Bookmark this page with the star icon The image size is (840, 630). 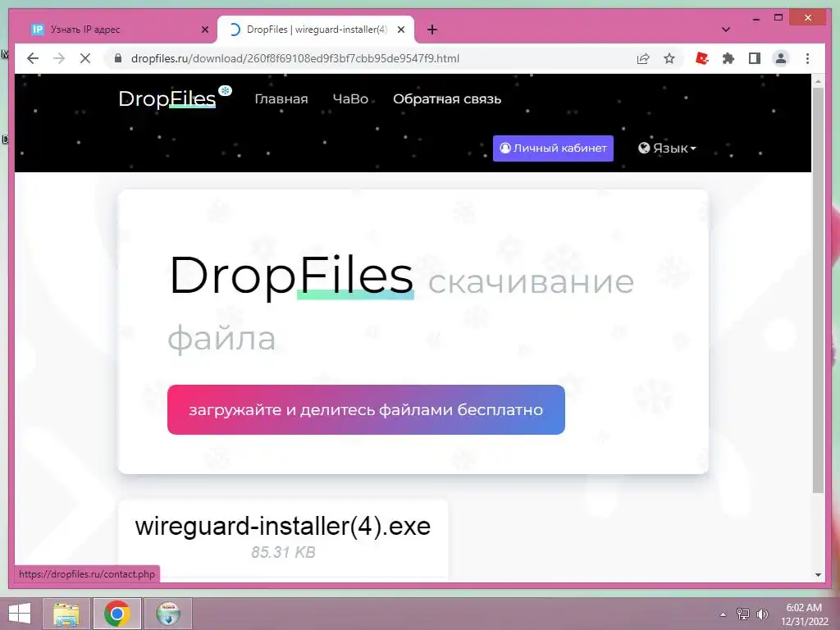tap(669, 58)
